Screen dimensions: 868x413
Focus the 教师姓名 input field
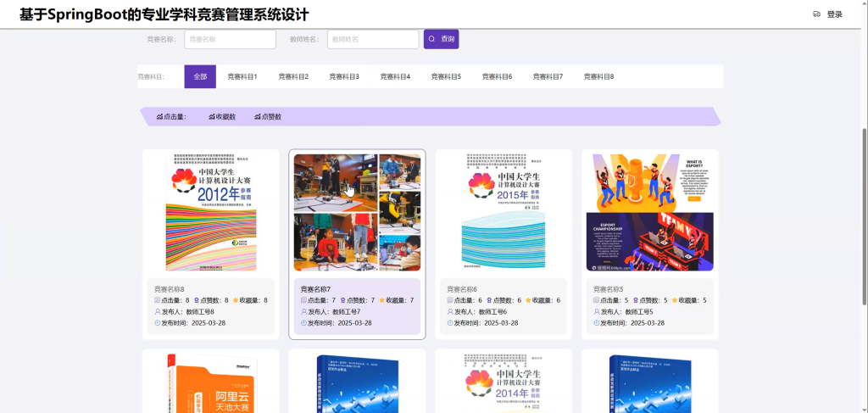click(x=373, y=39)
